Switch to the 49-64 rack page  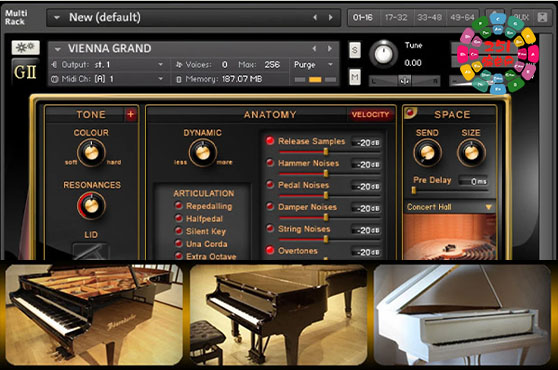pos(462,17)
